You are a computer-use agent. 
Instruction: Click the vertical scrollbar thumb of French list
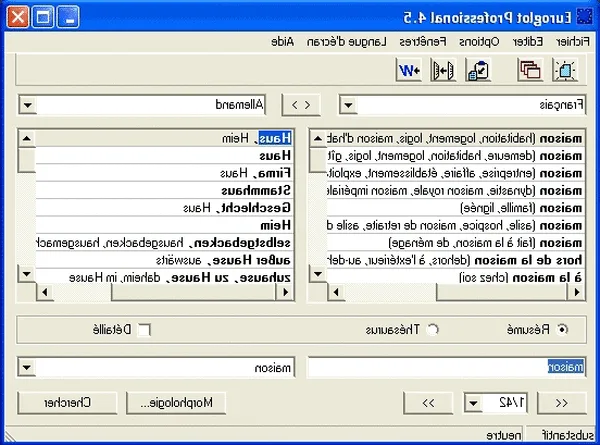tap(318, 160)
